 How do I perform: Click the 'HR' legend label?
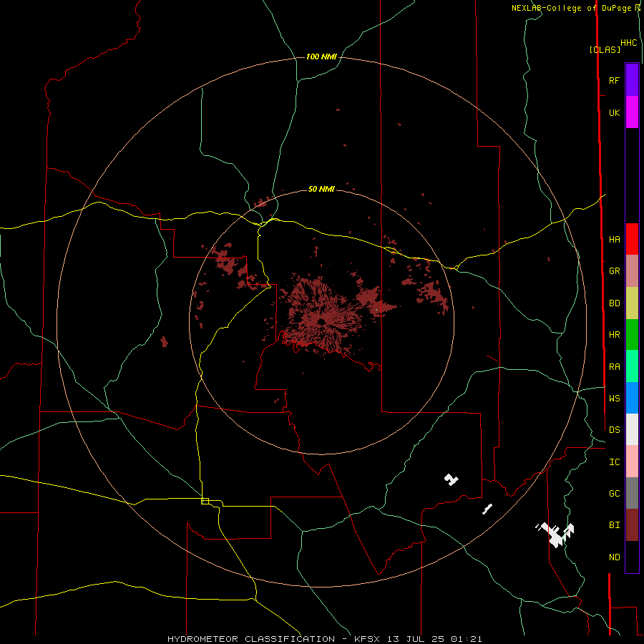click(615, 335)
